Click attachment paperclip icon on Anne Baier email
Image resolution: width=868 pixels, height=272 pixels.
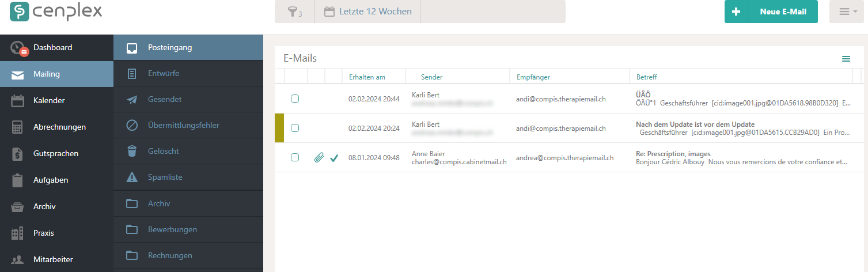click(x=319, y=157)
